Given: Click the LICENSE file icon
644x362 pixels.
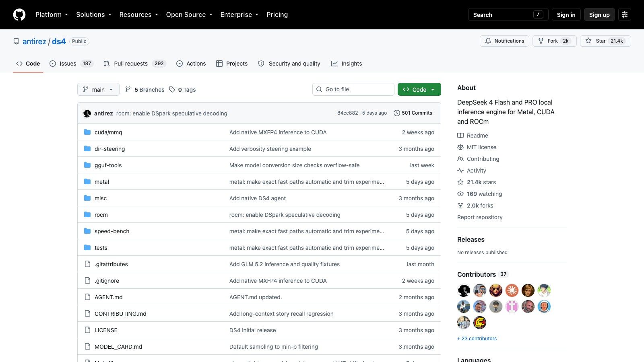Looking at the screenshot, I should click(87, 330).
